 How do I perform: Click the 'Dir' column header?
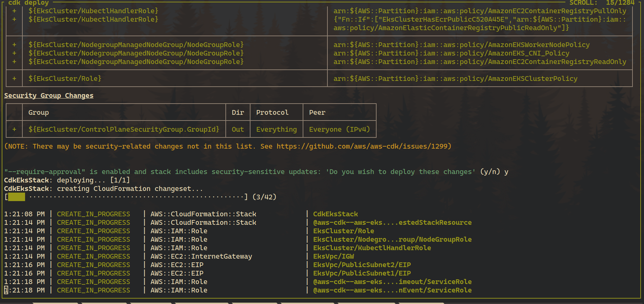pos(238,112)
